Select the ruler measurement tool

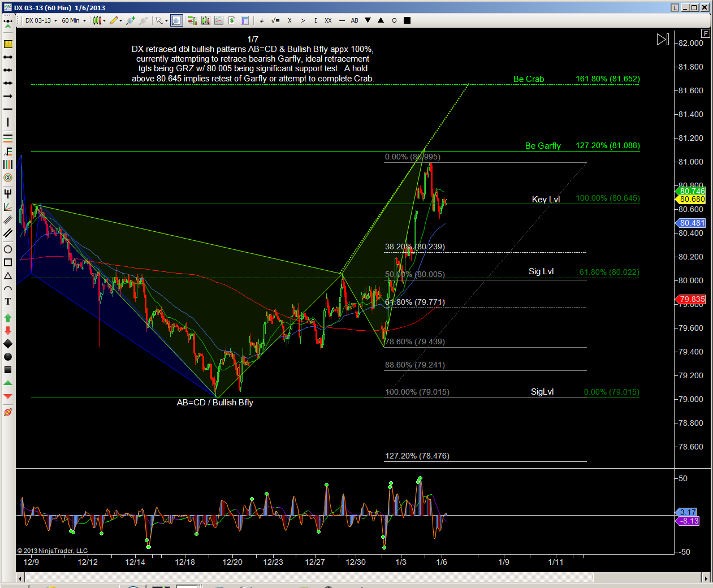pos(8,44)
